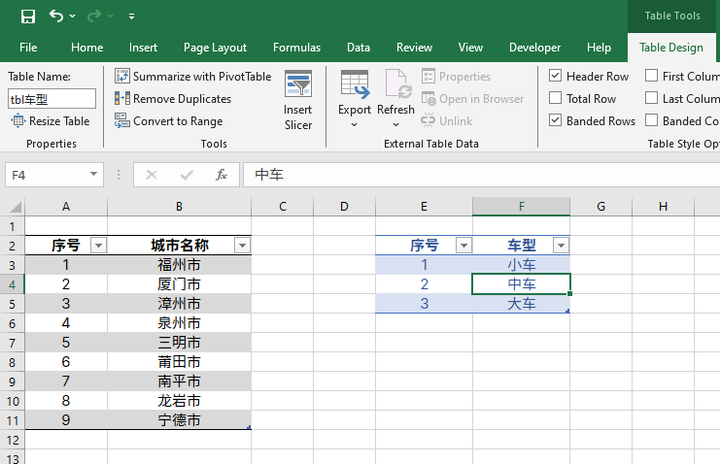Click the Insert Slicer icon
Screen dimensions: 720x464
(298, 84)
